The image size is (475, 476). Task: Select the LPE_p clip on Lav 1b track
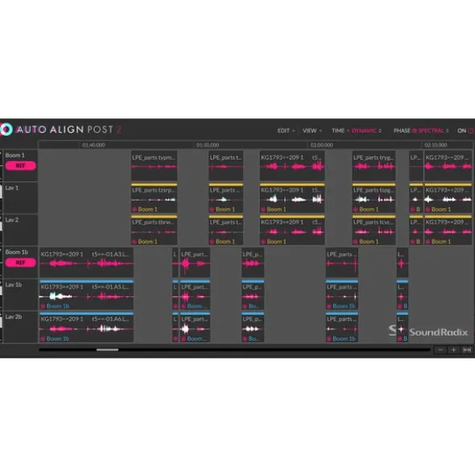click(x=253, y=295)
